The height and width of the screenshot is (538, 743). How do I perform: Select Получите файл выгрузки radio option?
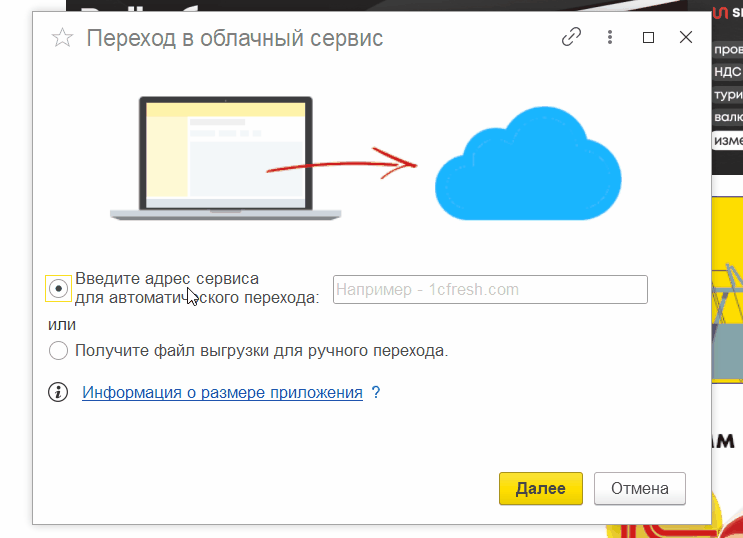click(58, 351)
